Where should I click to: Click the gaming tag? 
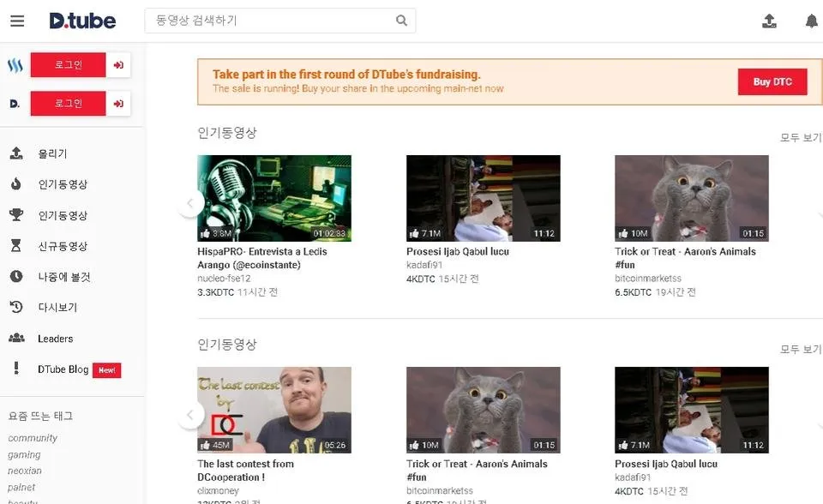tap(24, 454)
